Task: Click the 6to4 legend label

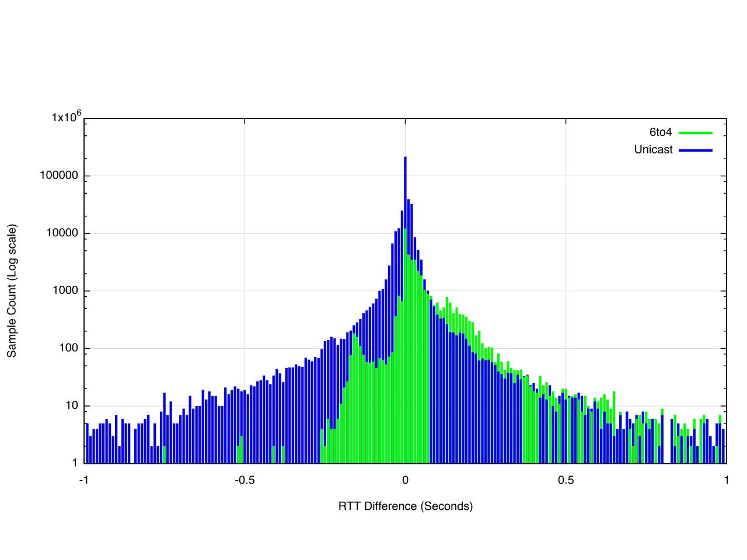Action: tap(660, 132)
